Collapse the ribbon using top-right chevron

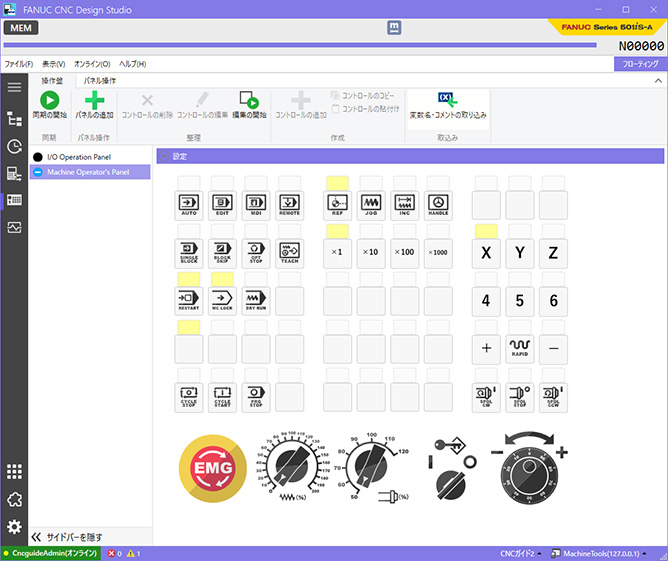[658, 79]
